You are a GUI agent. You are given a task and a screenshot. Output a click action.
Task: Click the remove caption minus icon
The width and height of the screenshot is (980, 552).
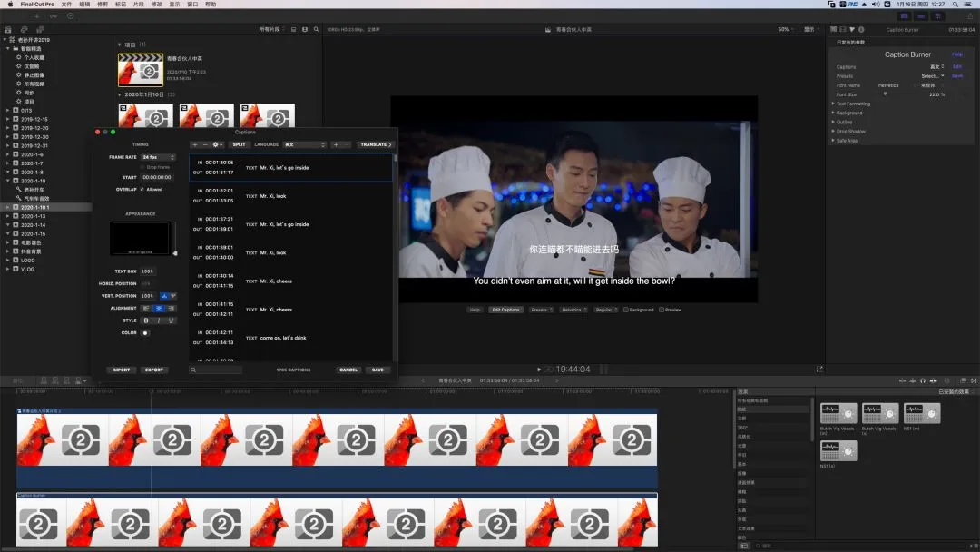204,144
